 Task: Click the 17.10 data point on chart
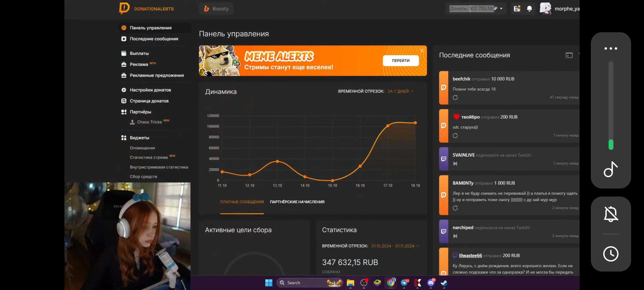[x=387, y=126]
